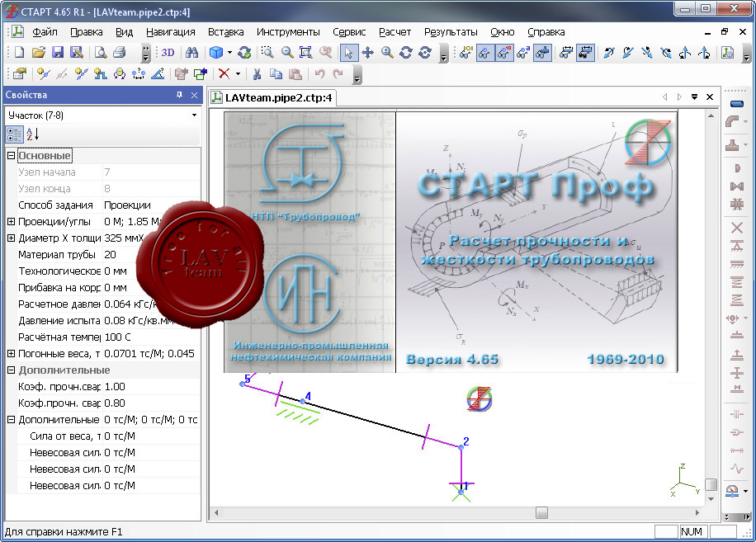Insert pipe bend from right toolbar
The image size is (756, 542).
tap(733, 122)
